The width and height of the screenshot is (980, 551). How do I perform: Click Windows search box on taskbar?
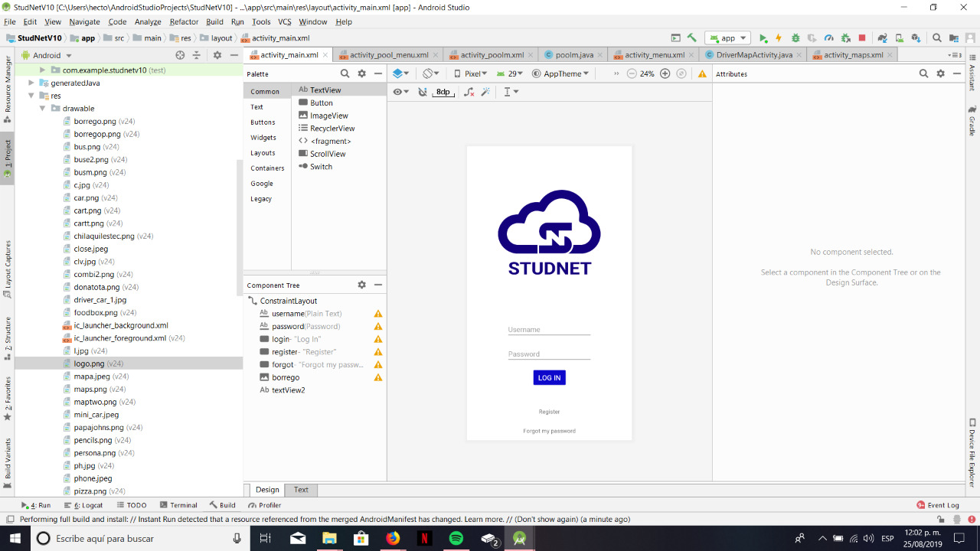point(139,538)
